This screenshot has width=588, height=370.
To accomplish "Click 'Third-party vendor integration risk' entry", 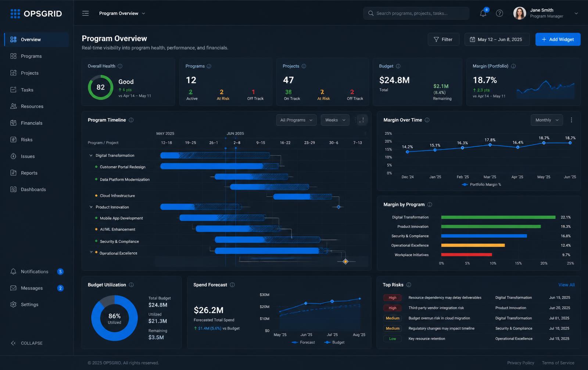I will [436, 308].
